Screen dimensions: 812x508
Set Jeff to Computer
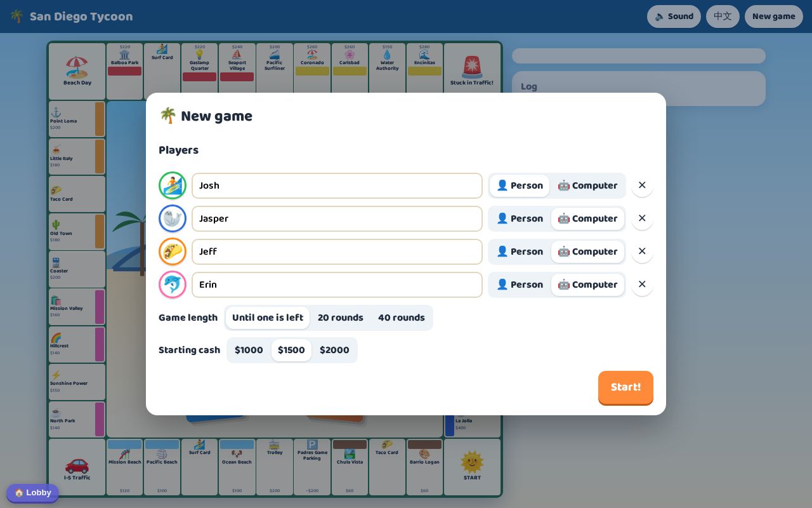point(587,251)
